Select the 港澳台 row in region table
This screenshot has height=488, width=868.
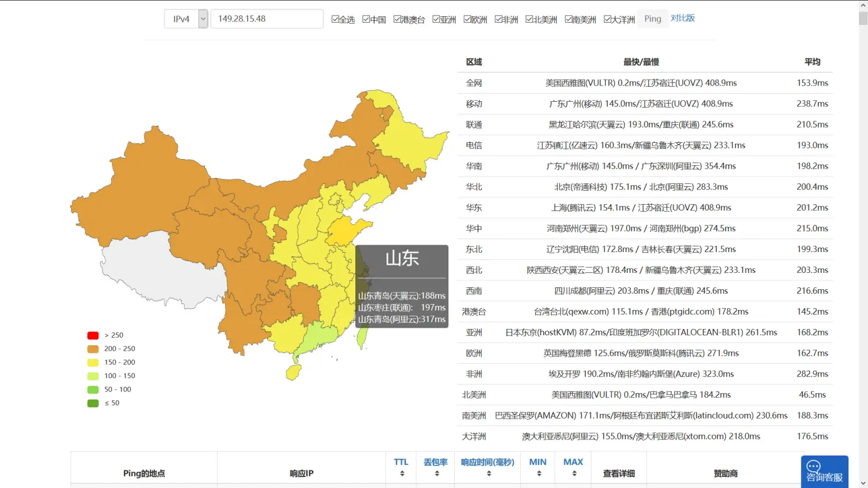tap(645, 312)
